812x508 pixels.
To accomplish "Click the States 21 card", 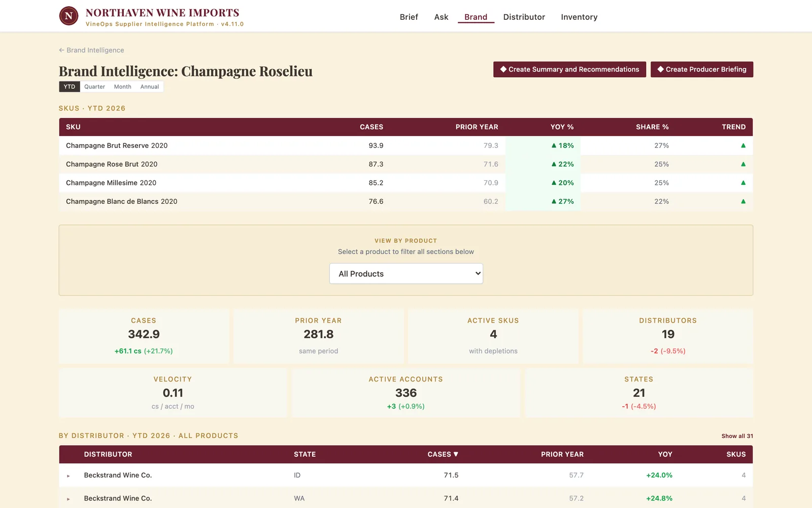I will click(x=639, y=393).
